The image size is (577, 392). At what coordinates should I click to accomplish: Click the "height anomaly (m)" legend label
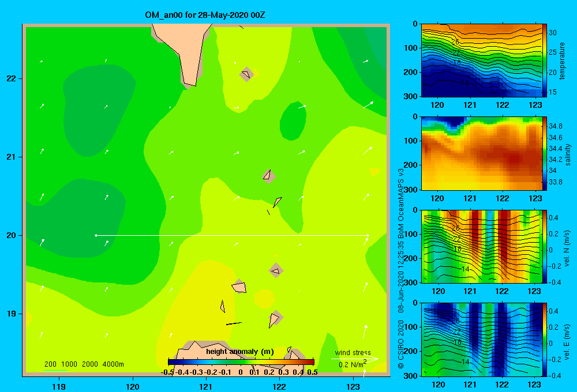click(x=240, y=352)
